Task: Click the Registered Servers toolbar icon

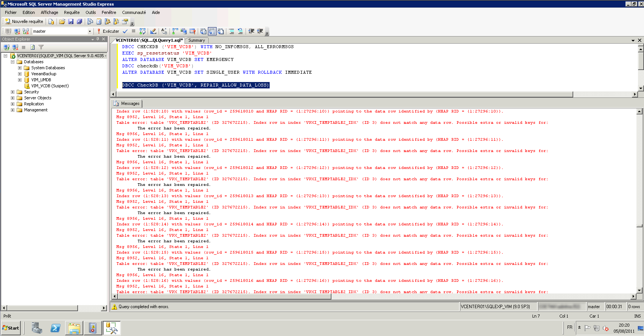Action: coord(90,21)
